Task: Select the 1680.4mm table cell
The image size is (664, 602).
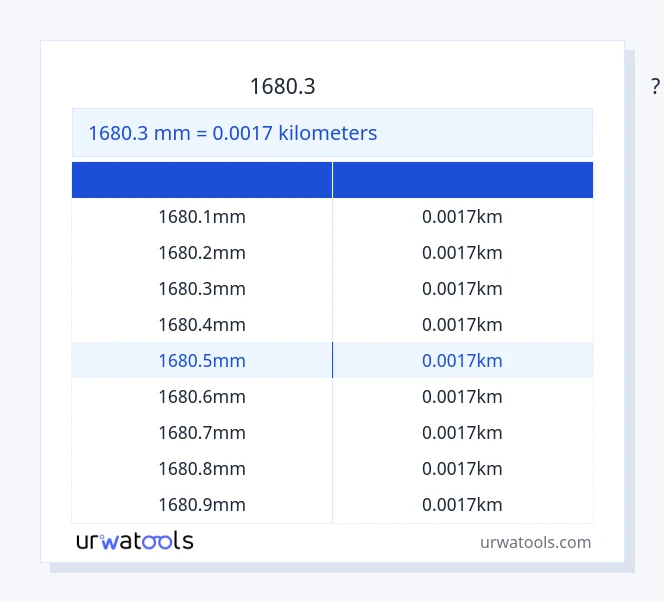Action: 202,325
